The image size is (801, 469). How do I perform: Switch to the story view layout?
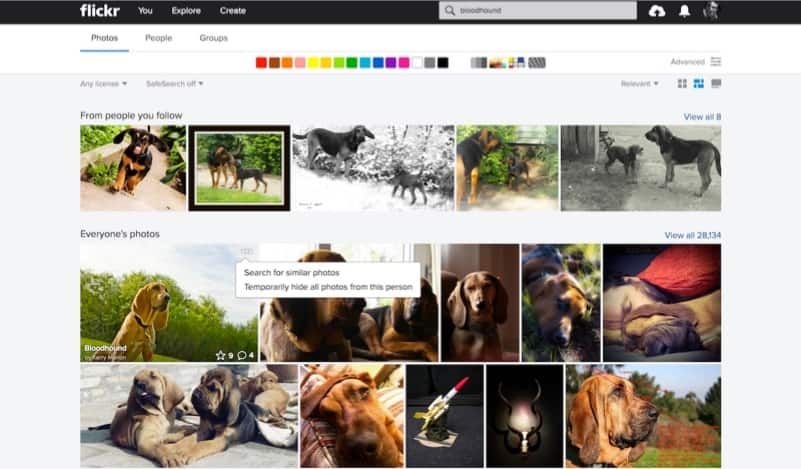(x=716, y=84)
